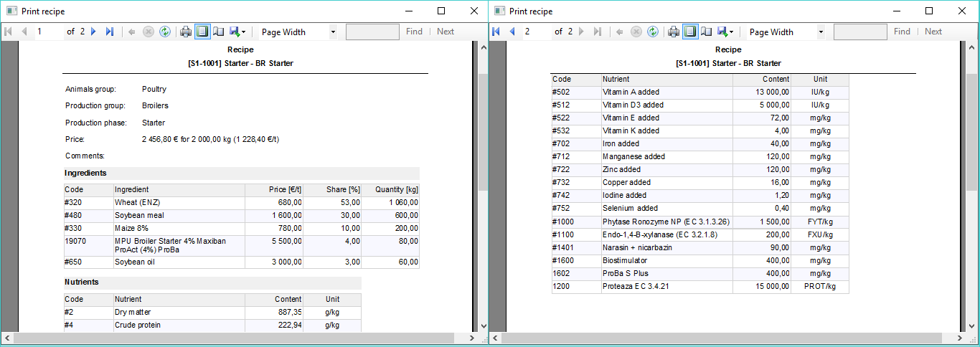980x347 pixels.
Task: Click Next in left window
Action: point(446,32)
